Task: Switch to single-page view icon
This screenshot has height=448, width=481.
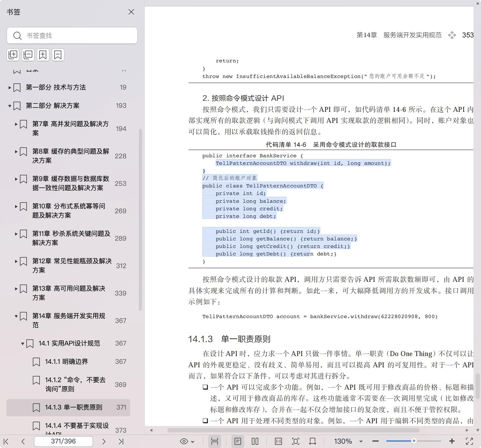Action: coord(238,441)
